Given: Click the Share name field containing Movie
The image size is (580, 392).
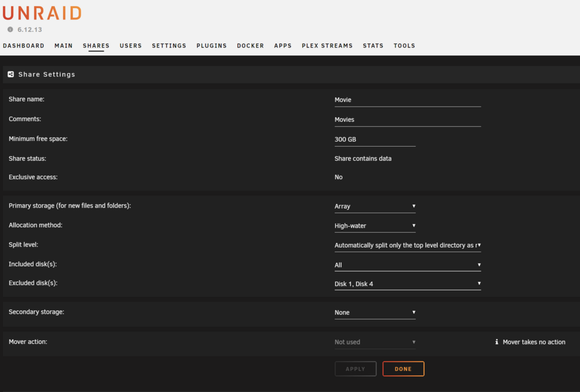Looking at the screenshot, I should pyautogui.click(x=408, y=100).
